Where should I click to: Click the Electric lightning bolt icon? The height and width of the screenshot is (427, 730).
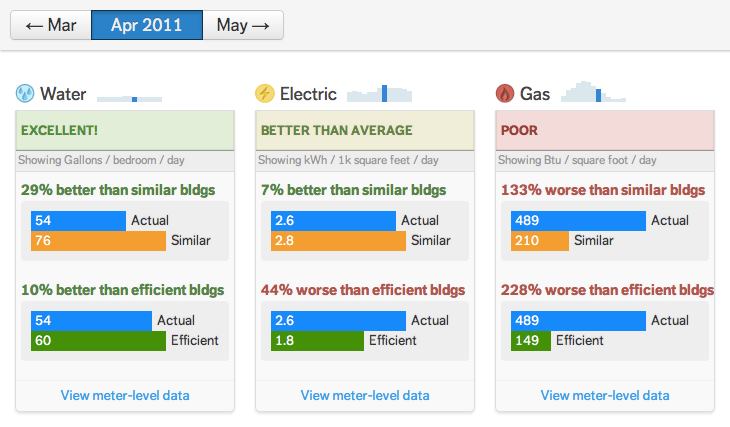[x=265, y=94]
